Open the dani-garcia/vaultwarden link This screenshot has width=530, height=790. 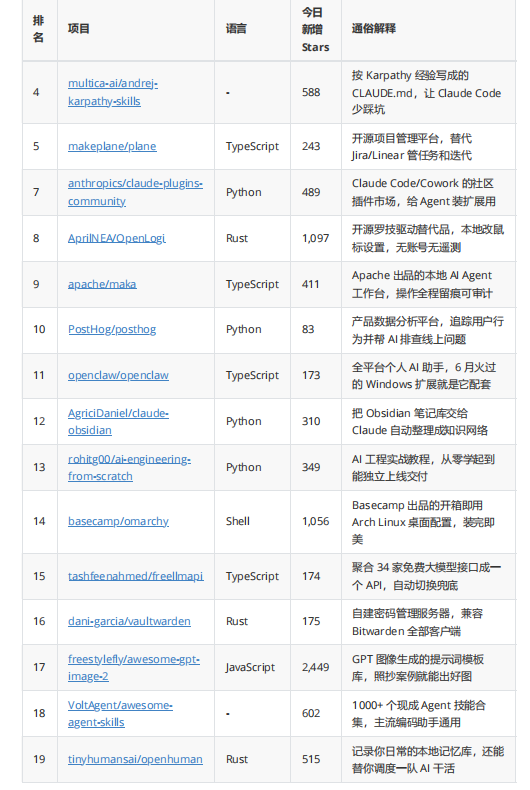pos(129,621)
